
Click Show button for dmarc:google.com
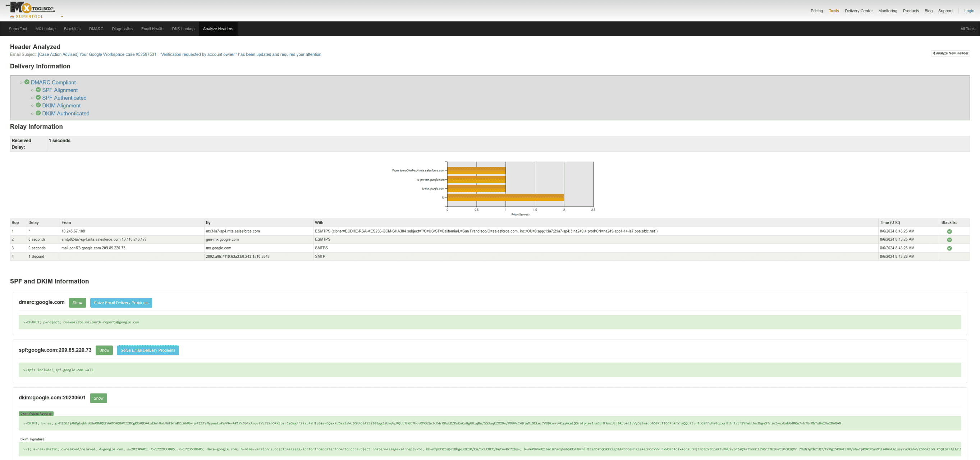[x=77, y=303]
